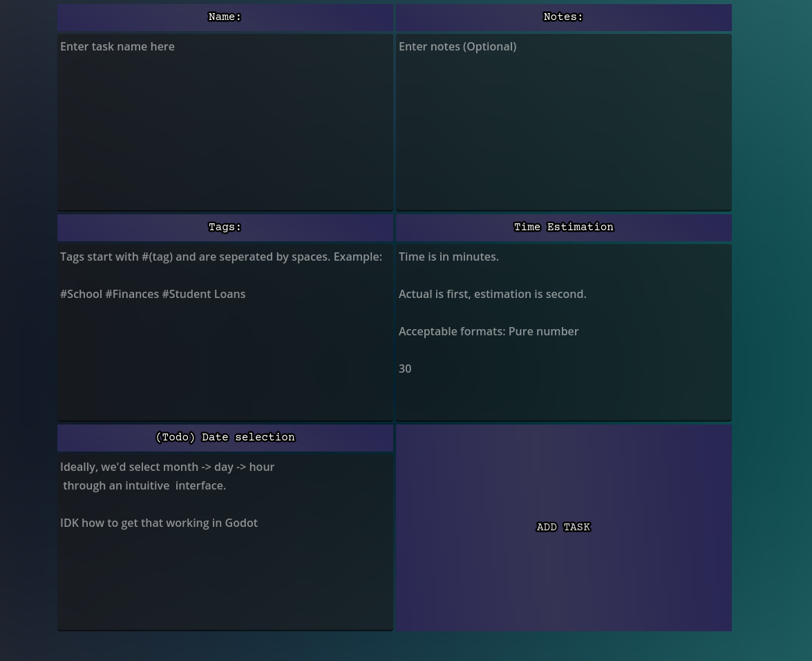812x661 pixels.
Task: Click the 'Tags start with #(tag)' hint line
Action: click(x=220, y=257)
